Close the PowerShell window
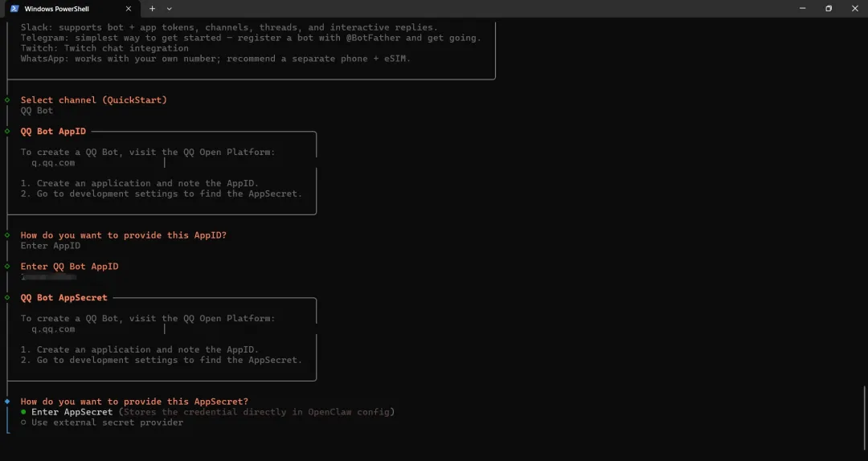Screen dimensions: 868x461 tap(854, 8)
